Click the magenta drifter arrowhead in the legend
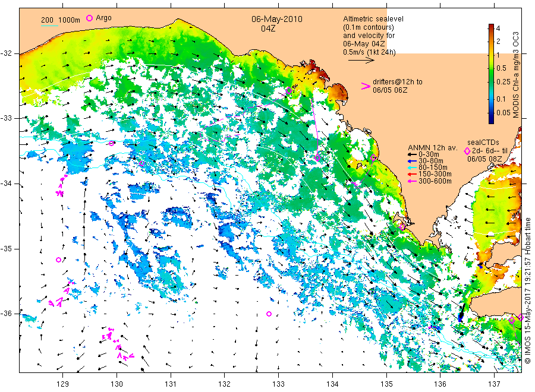 366,86
